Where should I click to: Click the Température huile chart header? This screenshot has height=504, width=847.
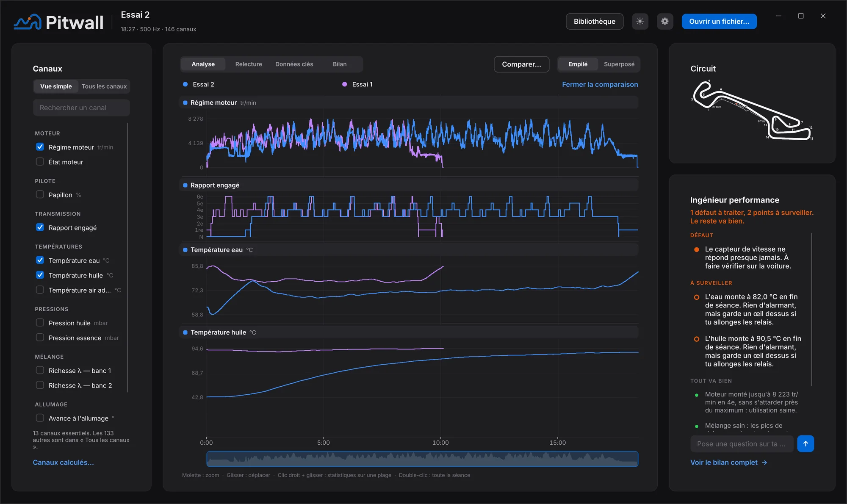point(409,332)
